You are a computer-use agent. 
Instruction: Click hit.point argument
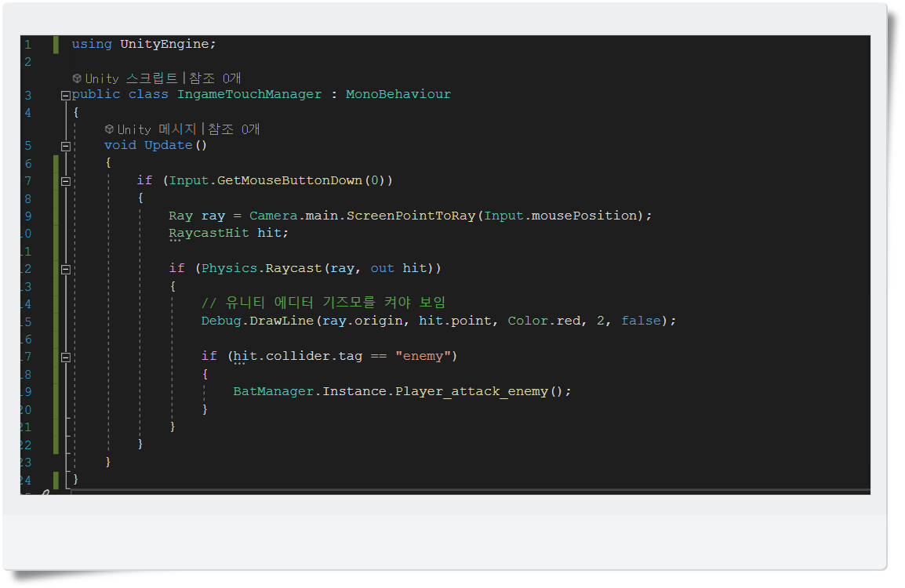tap(455, 321)
